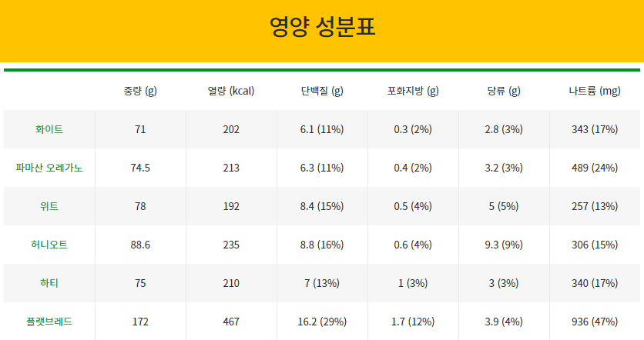Click 하티 calories value 210

click(231, 283)
